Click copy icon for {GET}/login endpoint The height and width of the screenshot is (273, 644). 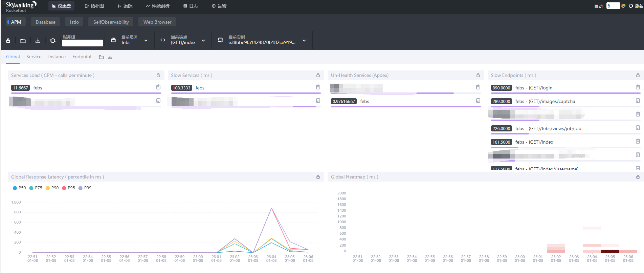pos(638,87)
